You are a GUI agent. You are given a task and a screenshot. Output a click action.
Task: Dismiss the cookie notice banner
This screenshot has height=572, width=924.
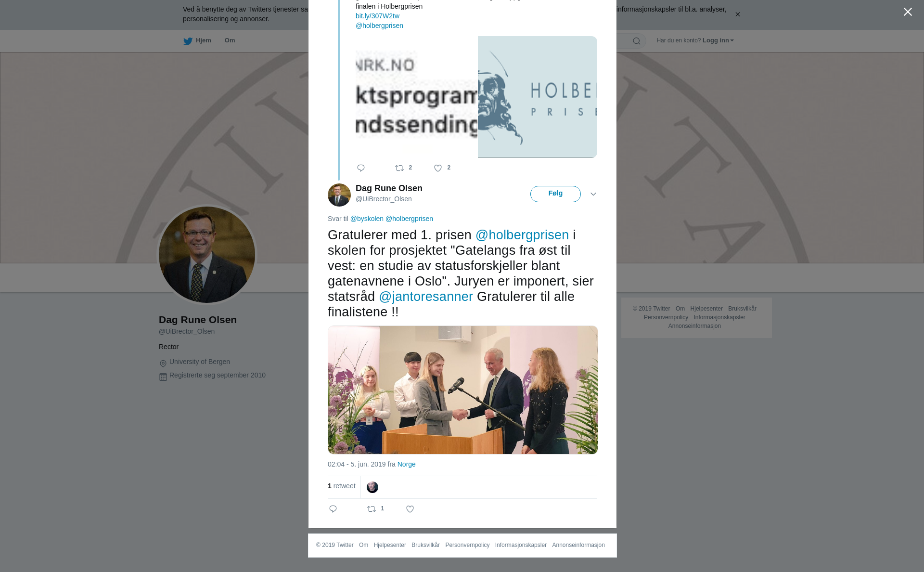[x=737, y=14]
